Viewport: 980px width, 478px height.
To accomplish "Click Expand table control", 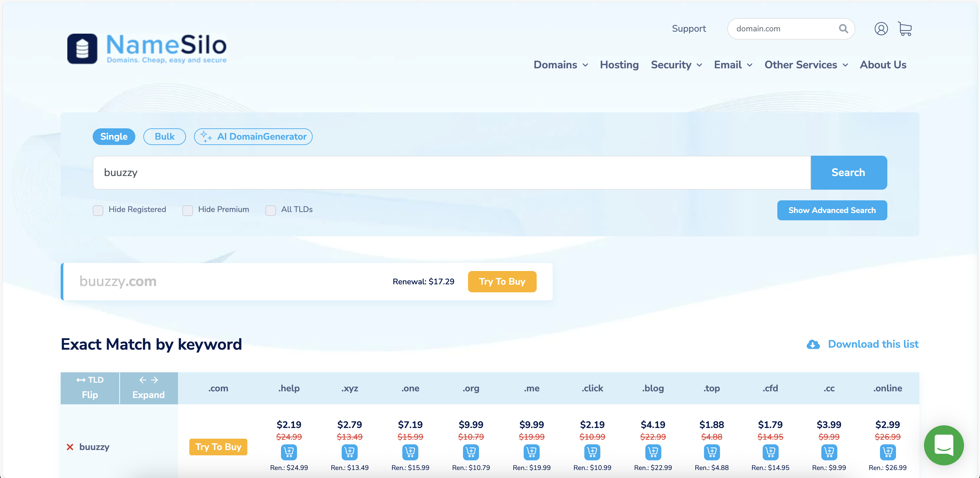I will (x=148, y=388).
